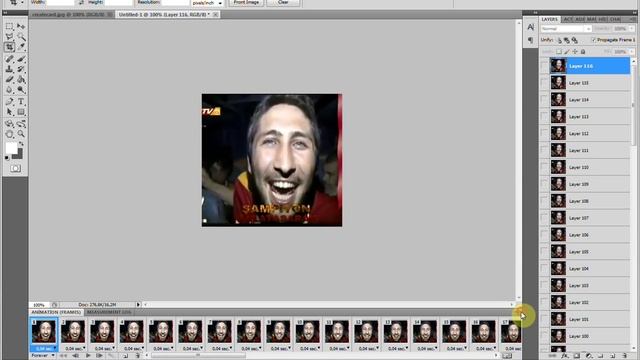640x360 pixels.
Task: Select the 3D Orbit camera tool
Action: (21, 123)
